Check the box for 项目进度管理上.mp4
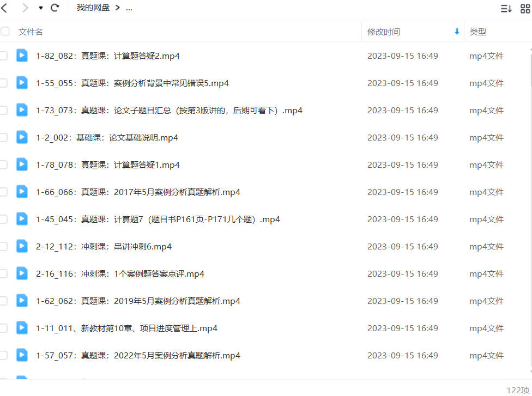Screen dimensions: 532x396 pos(3,328)
